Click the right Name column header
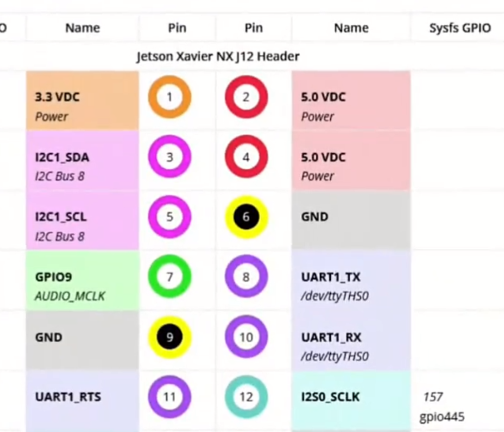This screenshot has height=432, width=504. point(351,28)
